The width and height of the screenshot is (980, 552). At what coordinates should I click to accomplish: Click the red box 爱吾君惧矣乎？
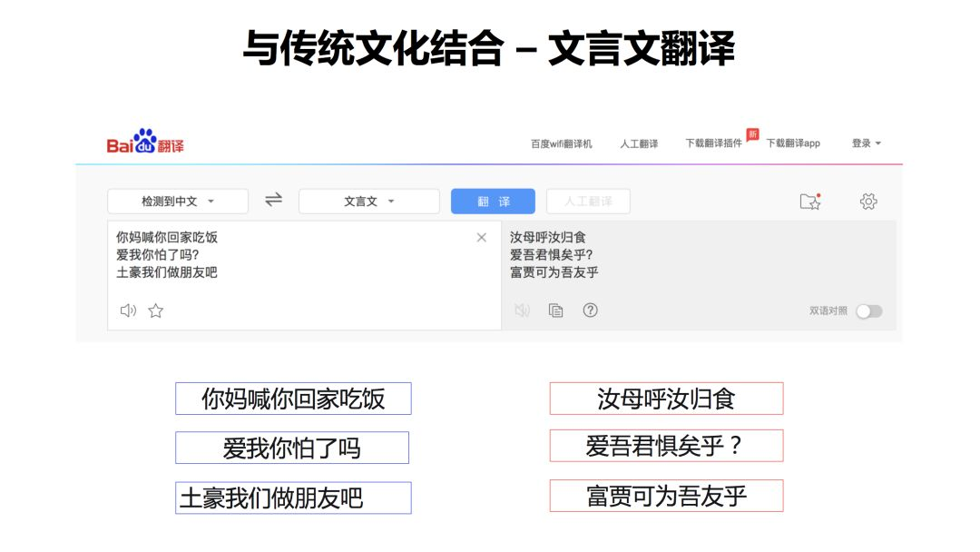click(666, 446)
